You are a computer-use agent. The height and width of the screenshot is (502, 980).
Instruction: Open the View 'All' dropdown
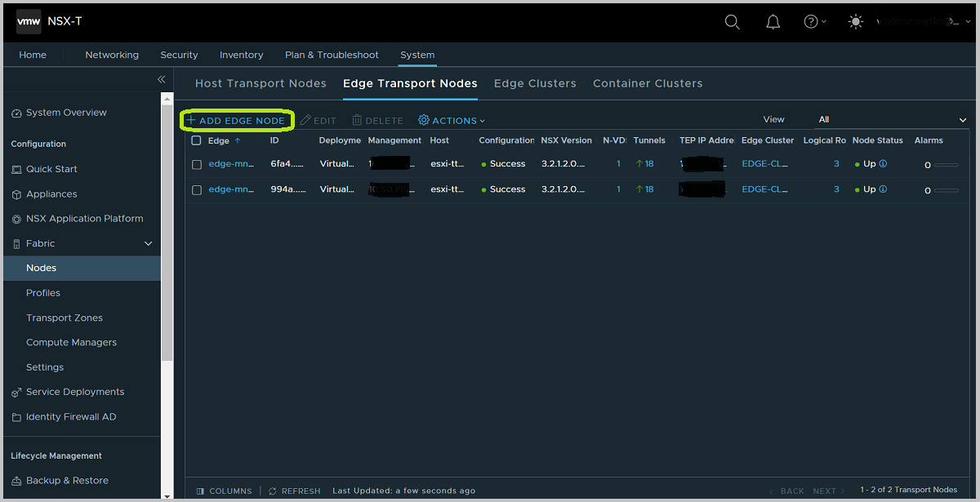click(890, 119)
